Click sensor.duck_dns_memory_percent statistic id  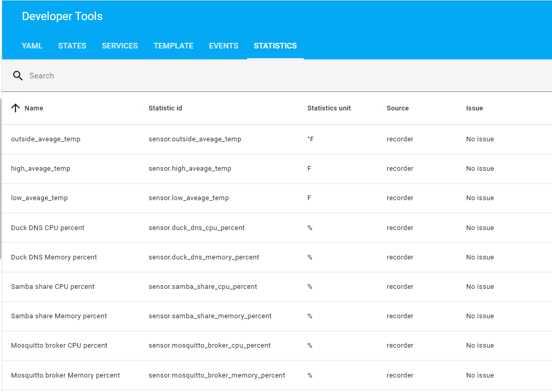pyautogui.click(x=204, y=257)
